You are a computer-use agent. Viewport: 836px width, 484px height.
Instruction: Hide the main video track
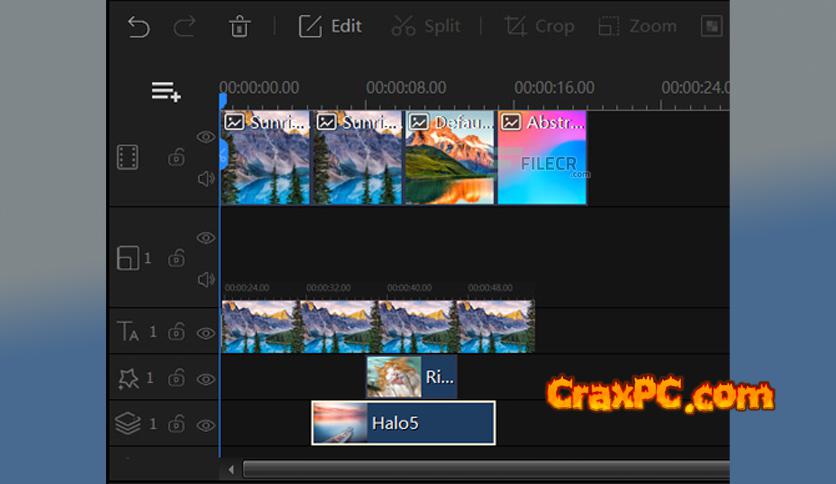206,137
